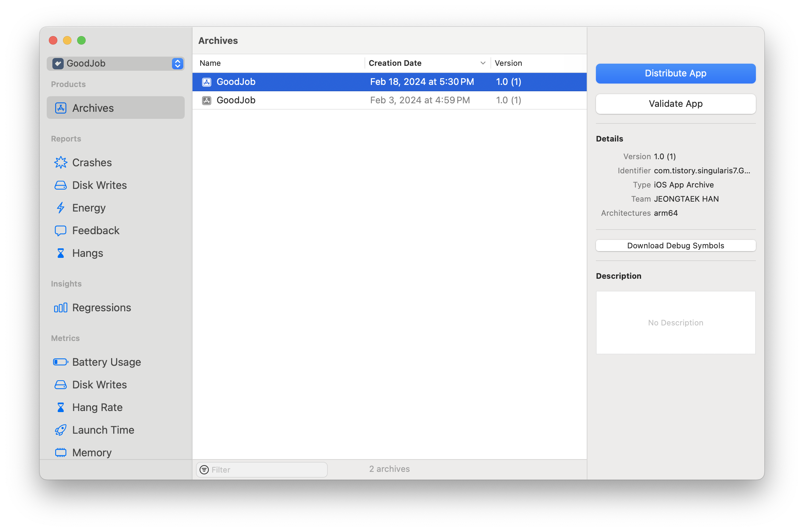This screenshot has width=804, height=532.
Task: Click the Memory chip icon
Action: point(61,452)
